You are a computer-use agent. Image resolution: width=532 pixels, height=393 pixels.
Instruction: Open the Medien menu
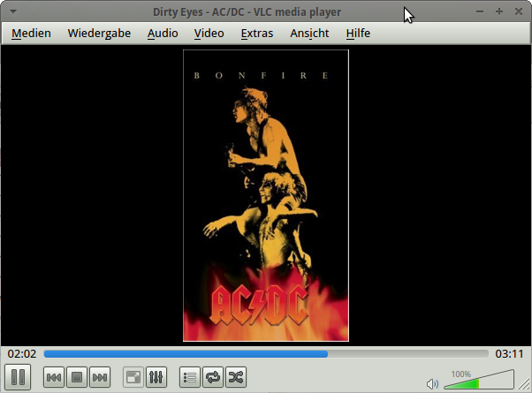tap(31, 34)
